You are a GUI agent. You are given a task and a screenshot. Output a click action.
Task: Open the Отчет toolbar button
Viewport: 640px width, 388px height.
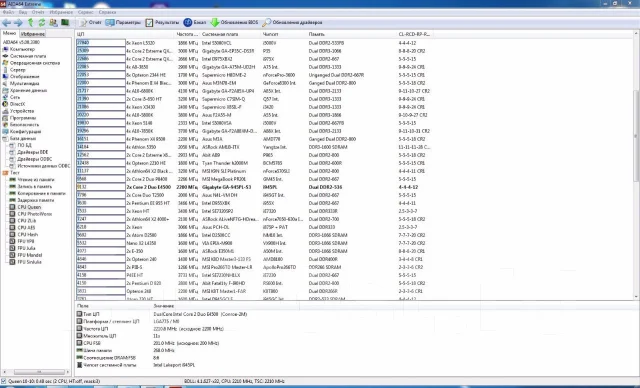pos(90,22)
